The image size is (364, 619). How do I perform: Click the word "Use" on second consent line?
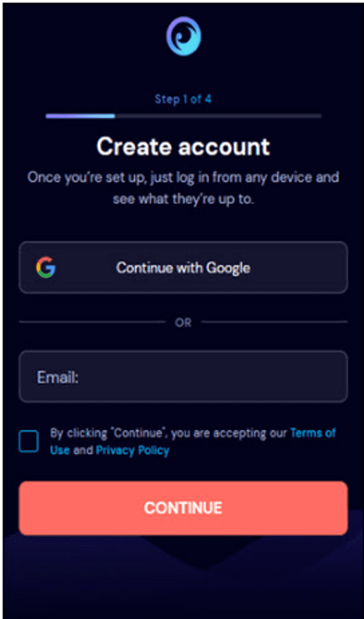pyautogui.click(x=60, y=450)
